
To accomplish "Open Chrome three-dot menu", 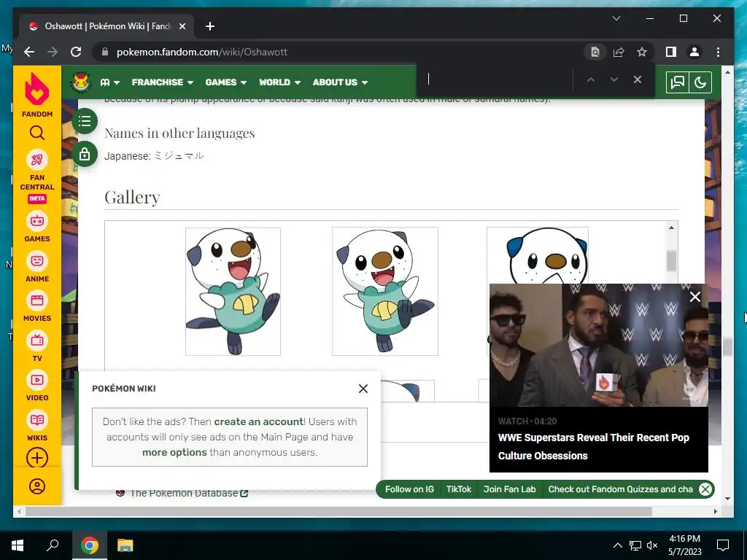I will pos(718,52).
